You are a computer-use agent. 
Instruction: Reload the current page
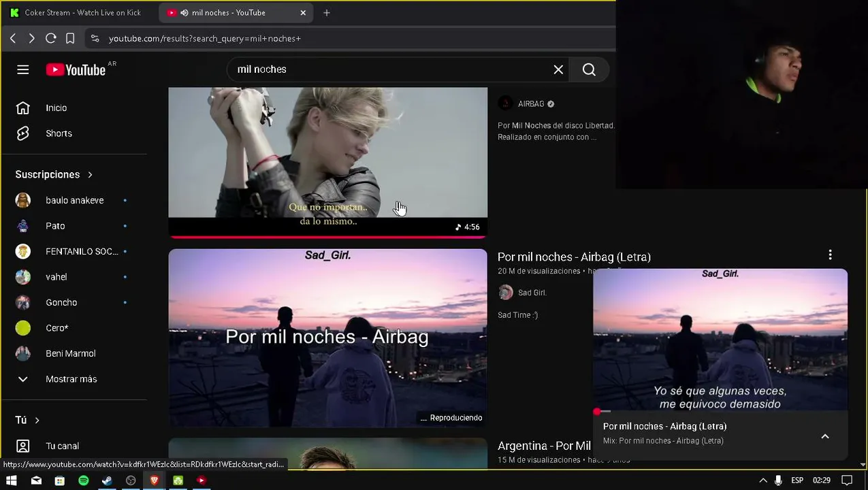(50, 39)
